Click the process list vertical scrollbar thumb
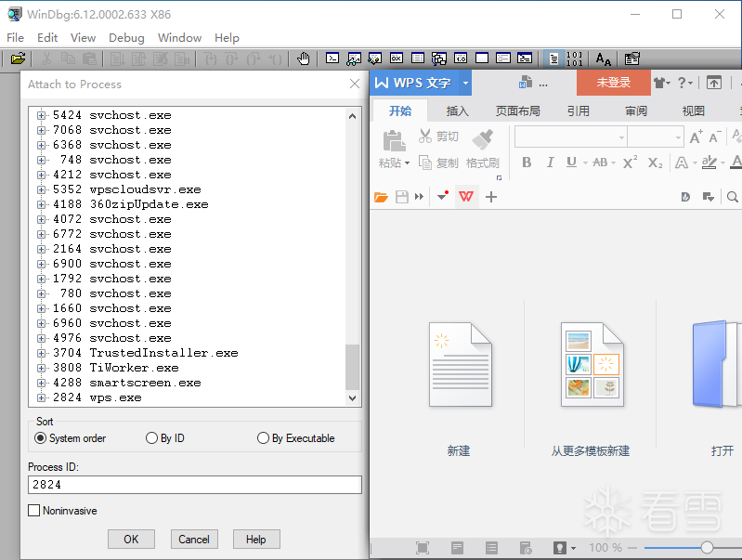 coord(352,368)
